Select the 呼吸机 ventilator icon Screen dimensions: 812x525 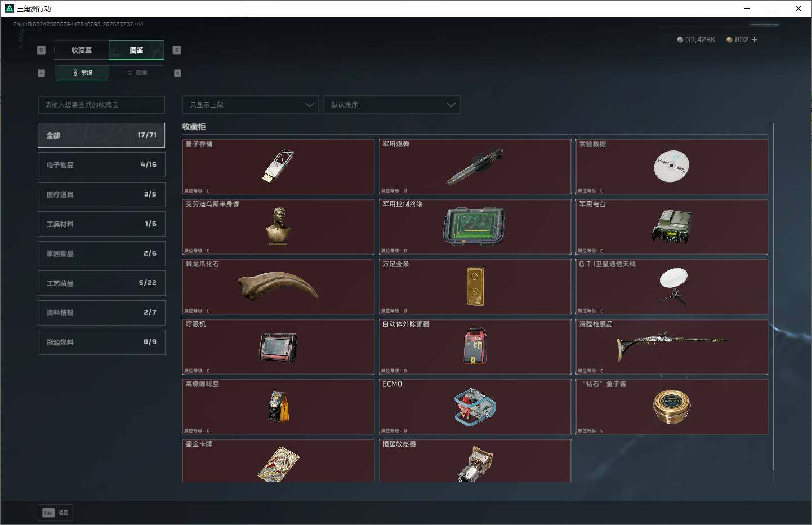coord(278,347)
